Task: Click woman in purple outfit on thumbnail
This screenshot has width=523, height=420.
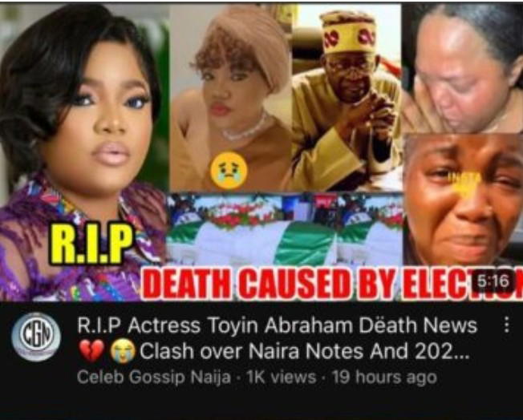Action: point(83,151)
